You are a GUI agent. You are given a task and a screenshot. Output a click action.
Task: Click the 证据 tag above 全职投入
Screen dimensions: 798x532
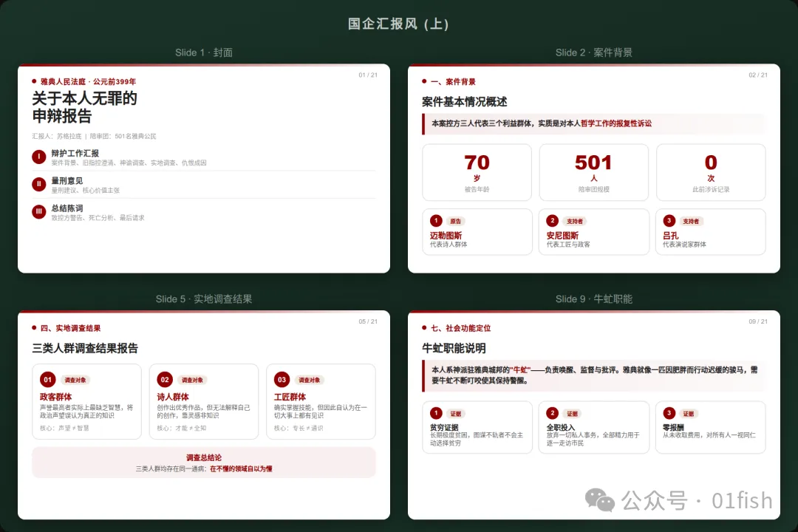(x=573, y=414)
